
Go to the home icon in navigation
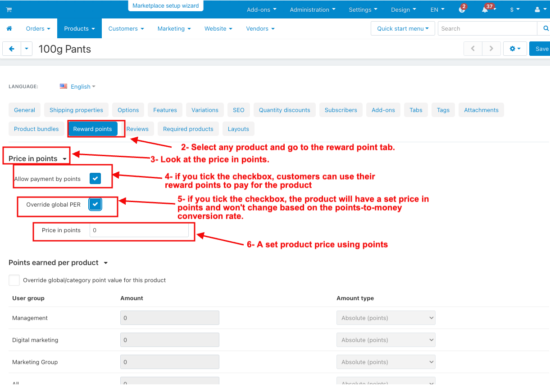point(9,28)
